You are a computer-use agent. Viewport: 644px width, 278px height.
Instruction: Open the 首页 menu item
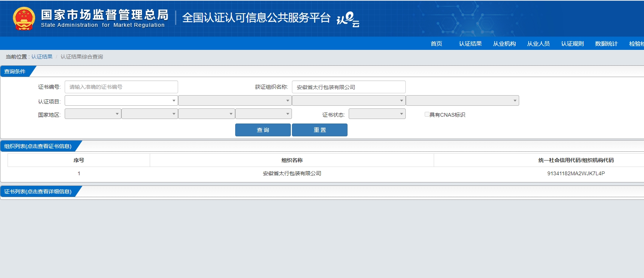436,43
